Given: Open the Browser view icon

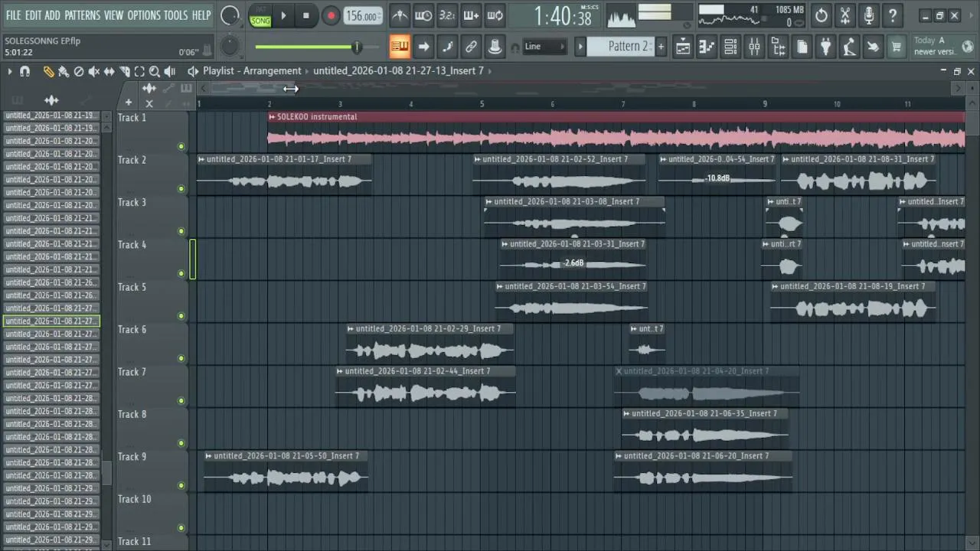Looking at the screenshot, I should pos(778,47).
